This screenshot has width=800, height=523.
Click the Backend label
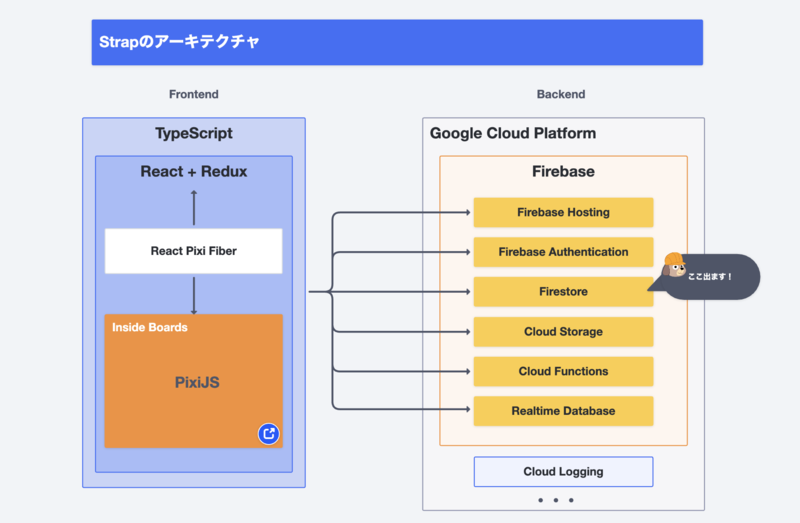coord(561,94)
